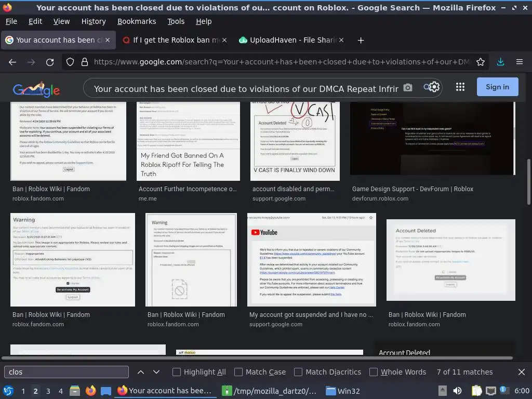The image size is (532, 399).
Task: Open Account Deleted image in second row
Action: pos(451,260)
